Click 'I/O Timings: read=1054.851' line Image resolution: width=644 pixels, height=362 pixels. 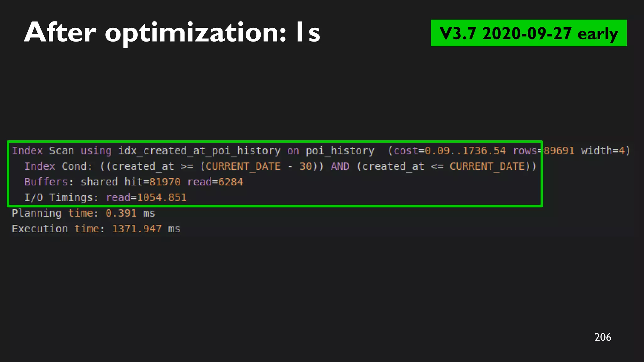pyautogui.click(x=105, y=198)
